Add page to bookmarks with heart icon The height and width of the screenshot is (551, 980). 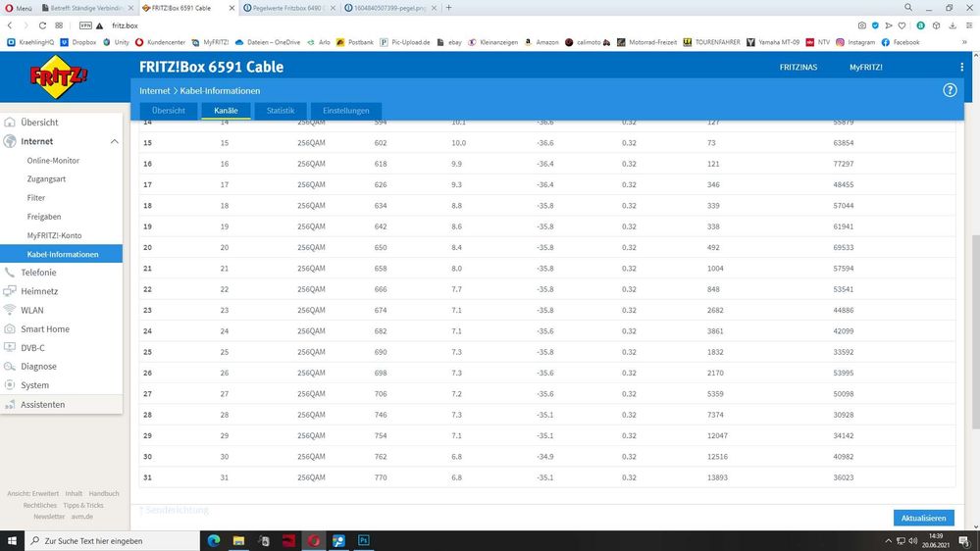pyautogui.click(x=902, y=25)
